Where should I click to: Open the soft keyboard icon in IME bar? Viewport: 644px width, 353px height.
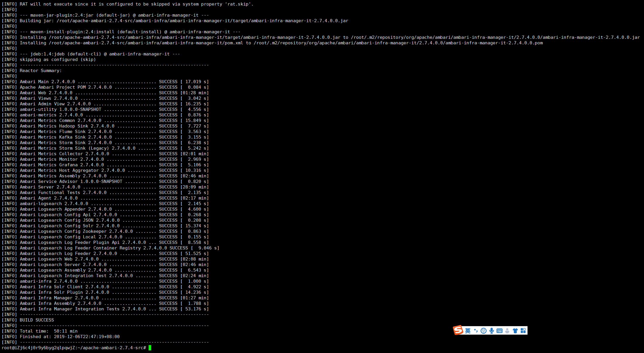point(499,331)
